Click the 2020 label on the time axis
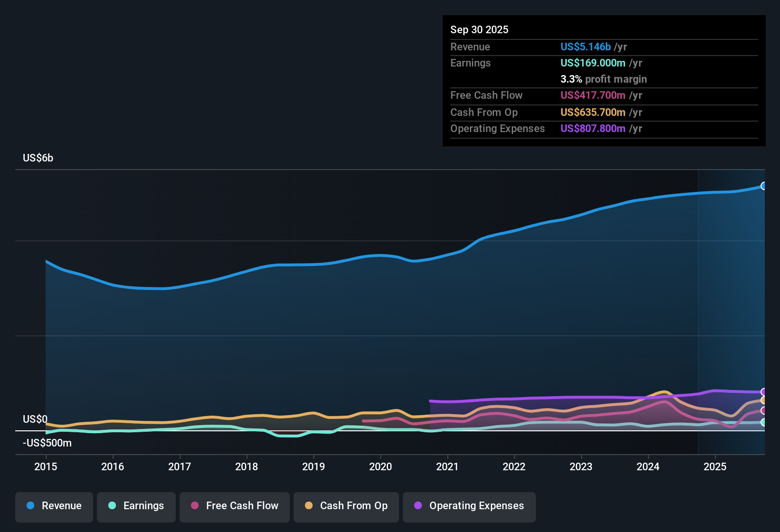 point(380,467)
